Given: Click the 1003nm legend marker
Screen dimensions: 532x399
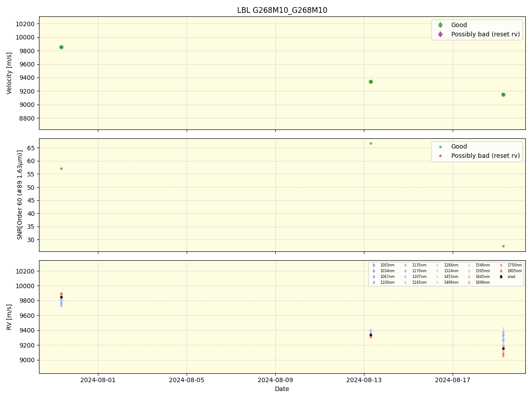Looking at the screenshot, I should pyautogui.click(x=374, y=265).
